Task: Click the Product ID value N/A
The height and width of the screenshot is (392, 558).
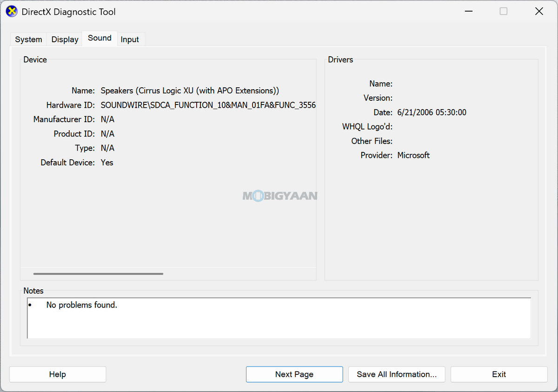Action: (107, 134)
